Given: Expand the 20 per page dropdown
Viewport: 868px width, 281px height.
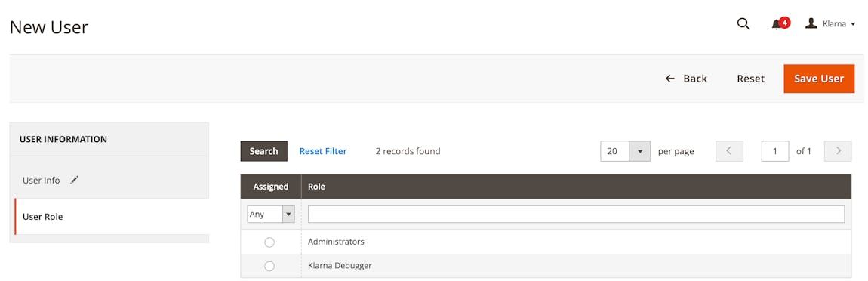Looking at the screenshot, I should click(625, 151).
